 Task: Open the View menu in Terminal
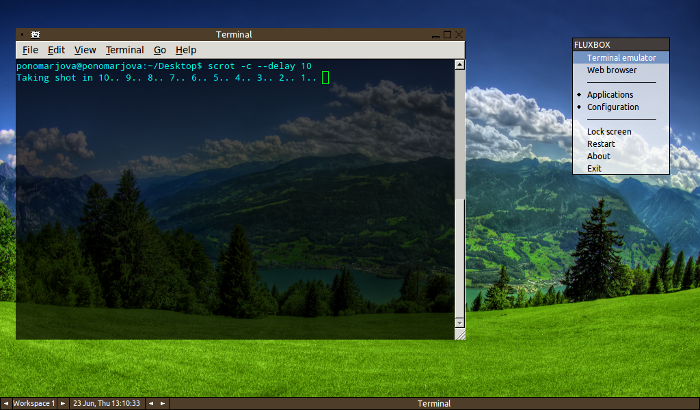(x=85, y=50)
